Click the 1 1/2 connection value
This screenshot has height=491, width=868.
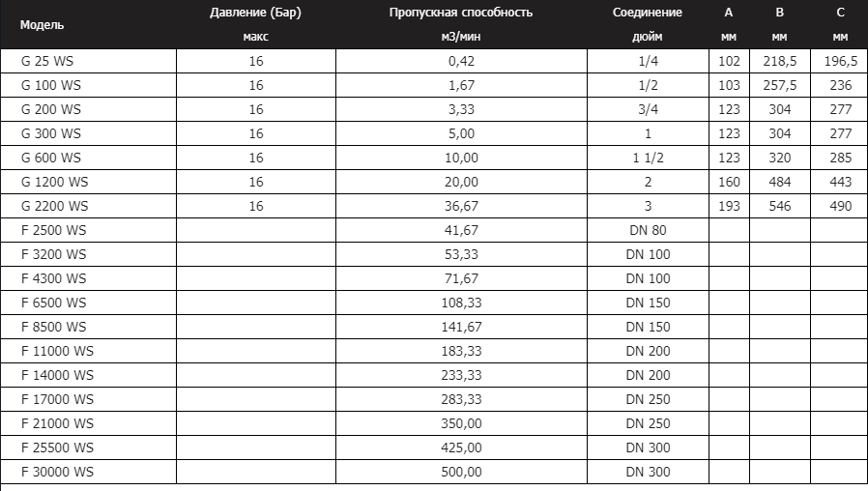(x=648, y=158)
